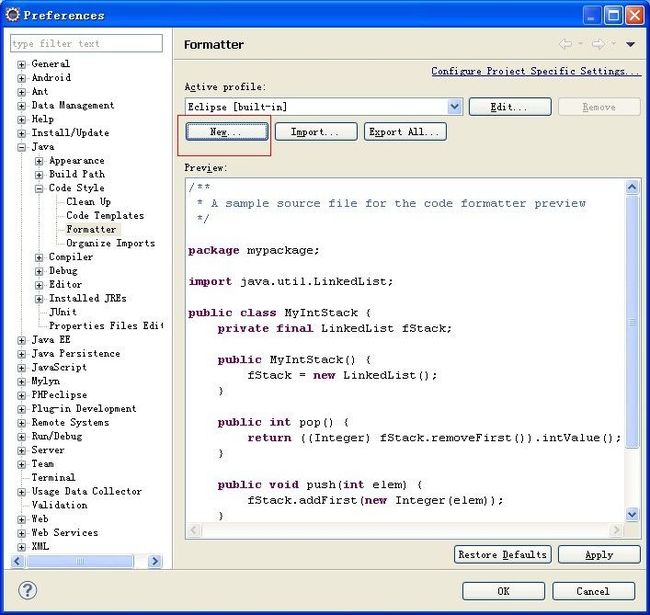Click the help question mark icon
650x615 pixels.
point(28,590)
